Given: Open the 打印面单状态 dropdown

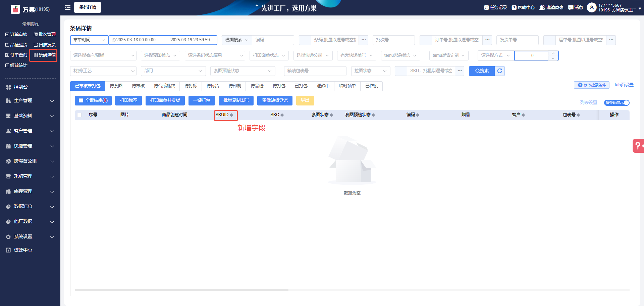Looking at the screenshot, I should point(269,55).
